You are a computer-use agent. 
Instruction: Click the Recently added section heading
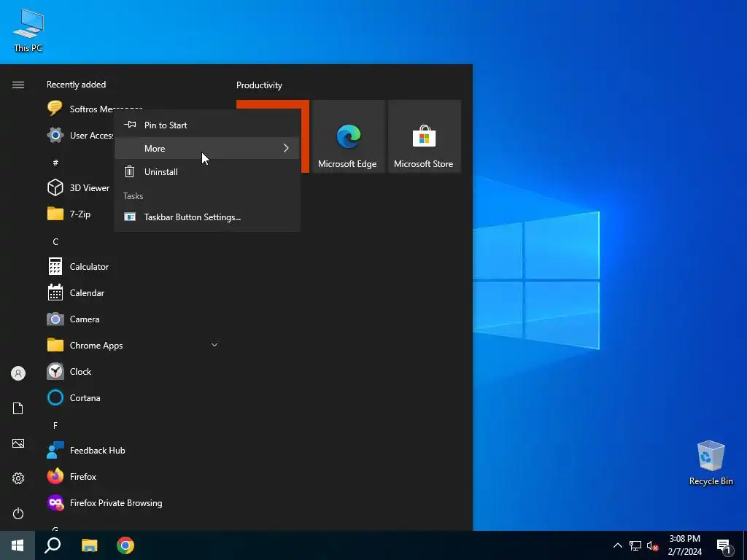[x=76, y=85]
